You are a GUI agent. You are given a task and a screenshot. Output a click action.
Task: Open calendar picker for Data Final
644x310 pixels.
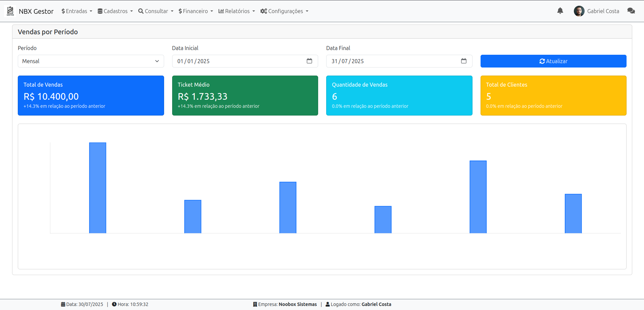(463, 61)
